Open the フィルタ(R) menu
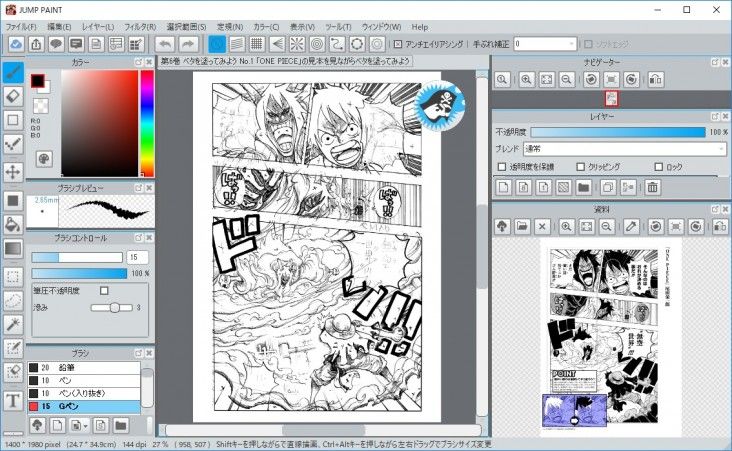 point(140,27)
